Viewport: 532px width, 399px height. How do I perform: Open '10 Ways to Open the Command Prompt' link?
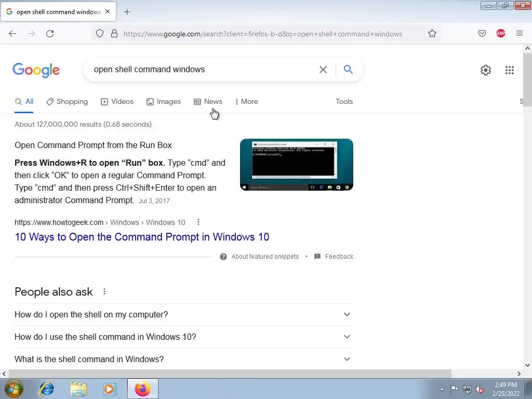142,237
